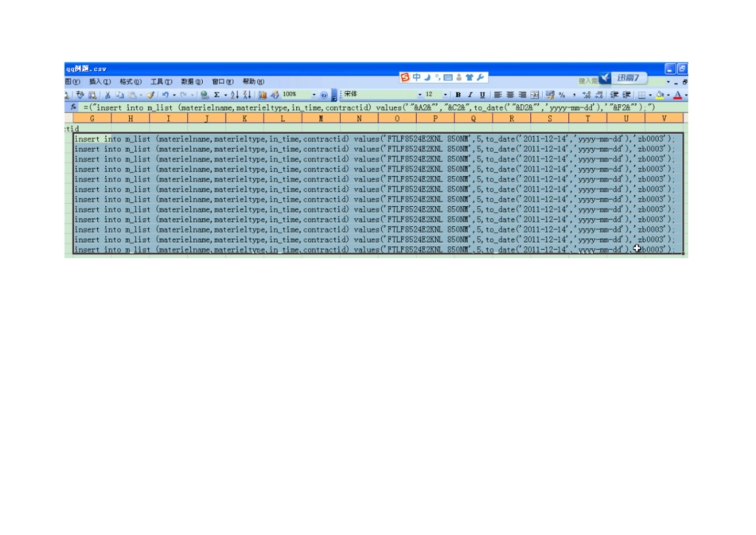Image resolution: width=756 pixels, height=535 pixels.
Task: Expand the Borders dropdown arrow
Action: pos(650,95)
